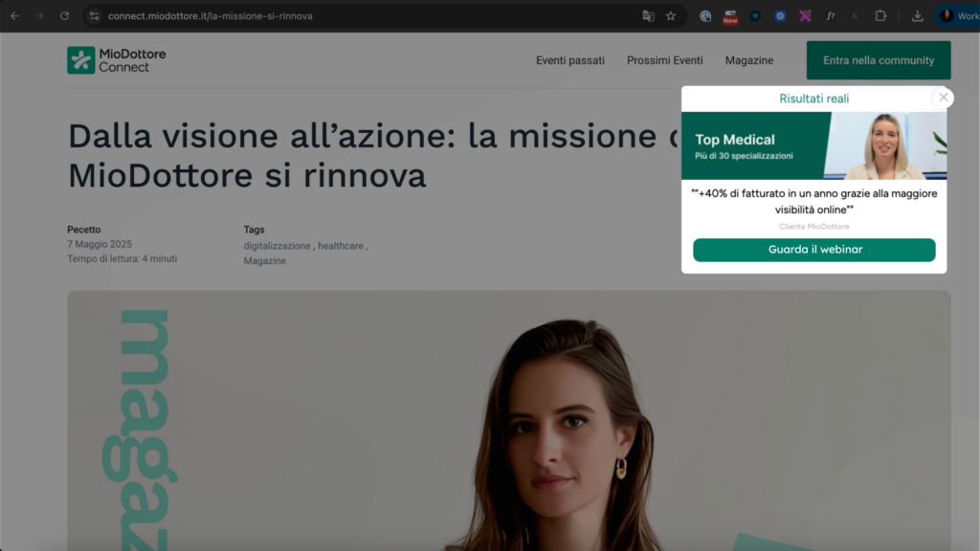Click the blue gear extension icon
This screenshot has height=551, width=980.
780,15
